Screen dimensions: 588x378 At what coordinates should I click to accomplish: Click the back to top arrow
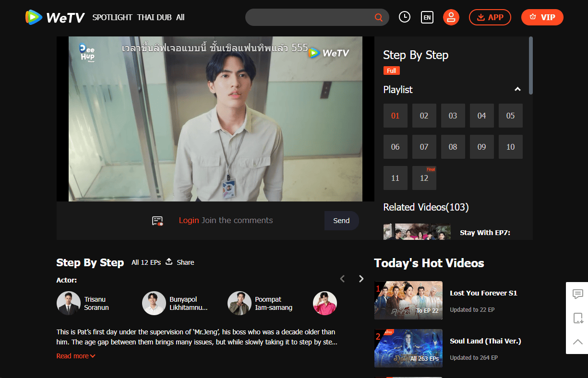click(x=578, y=342)
